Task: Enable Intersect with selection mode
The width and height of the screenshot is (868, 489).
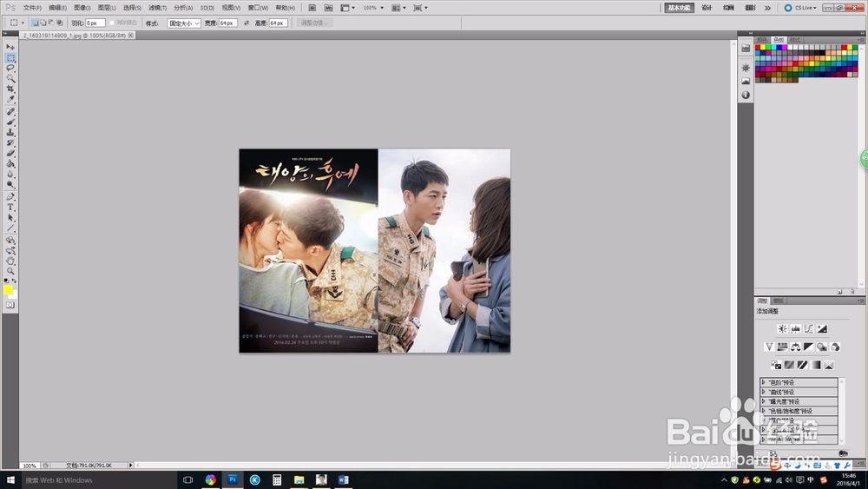Action: click(59, 23)
